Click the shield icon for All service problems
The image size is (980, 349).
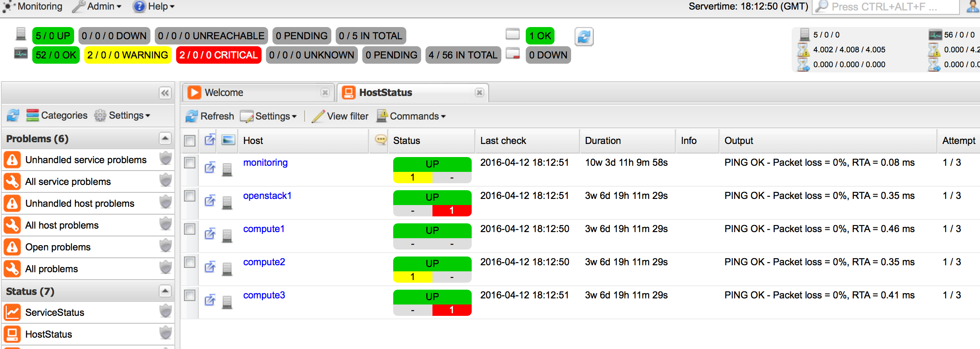[x=165, y=180]
